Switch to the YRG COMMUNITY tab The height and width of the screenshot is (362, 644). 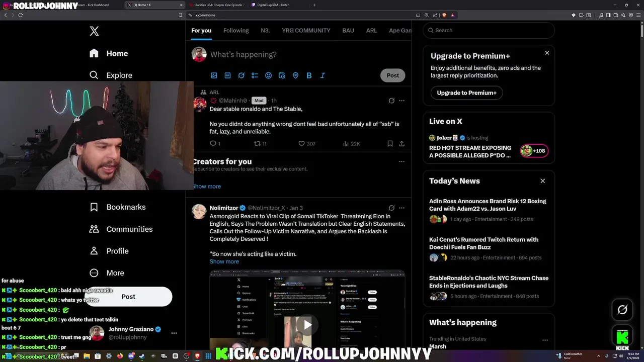click(306, 31)
